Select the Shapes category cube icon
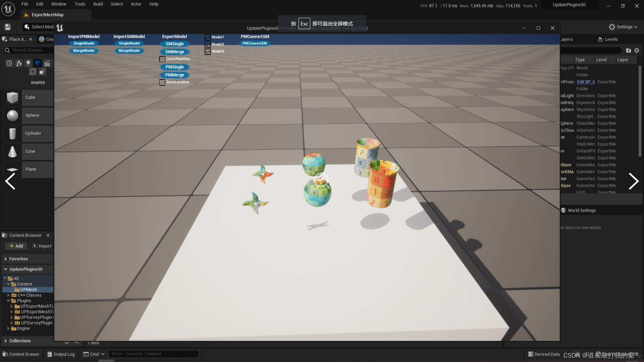Image resolution: width=644 pixels, height=362 pixels. [38, 63]
